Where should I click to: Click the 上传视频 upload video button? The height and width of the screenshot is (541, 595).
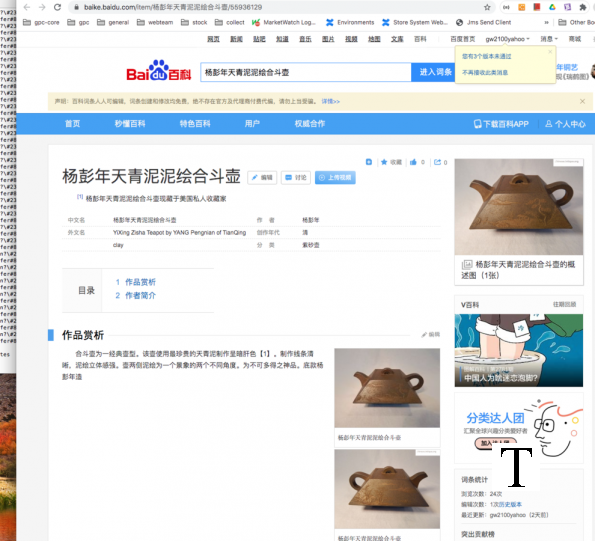coord(335,178)
